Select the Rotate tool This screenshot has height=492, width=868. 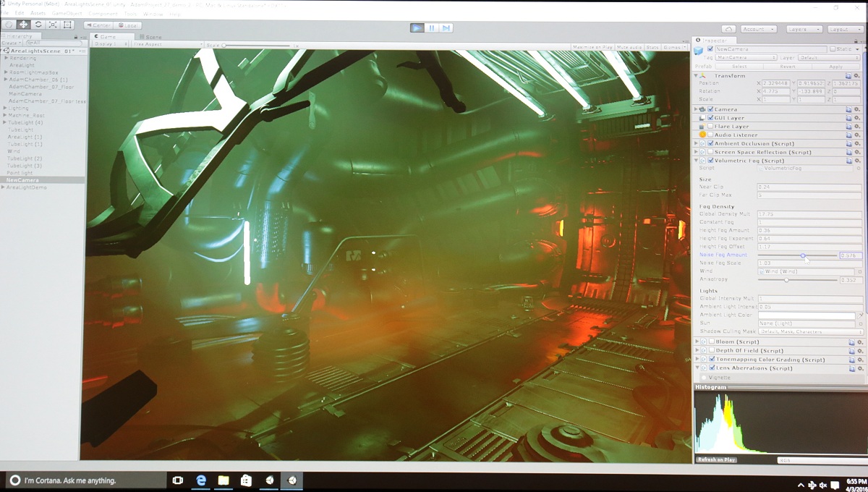(x=38, y=25)
